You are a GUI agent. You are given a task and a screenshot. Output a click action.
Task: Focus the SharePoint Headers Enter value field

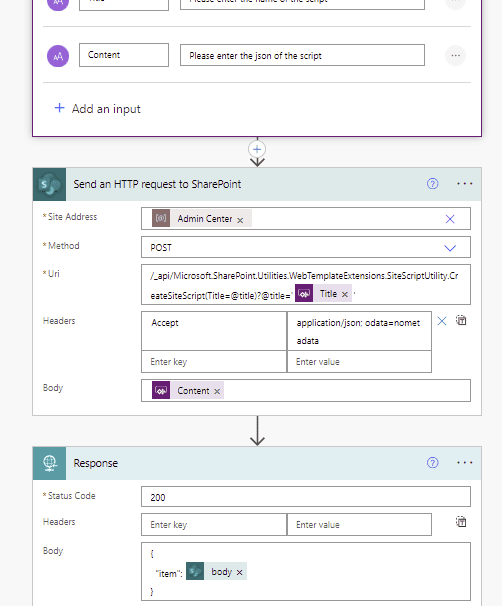[x=359, y=362]
